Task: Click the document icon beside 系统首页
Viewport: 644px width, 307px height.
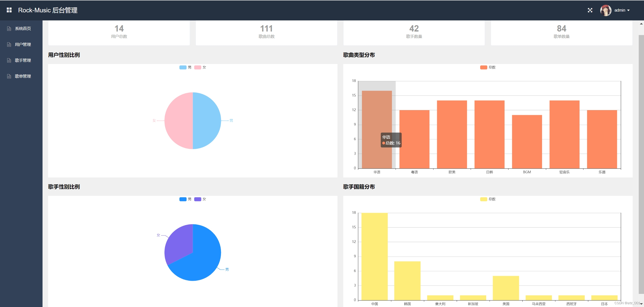Action: tap(9, 29)
